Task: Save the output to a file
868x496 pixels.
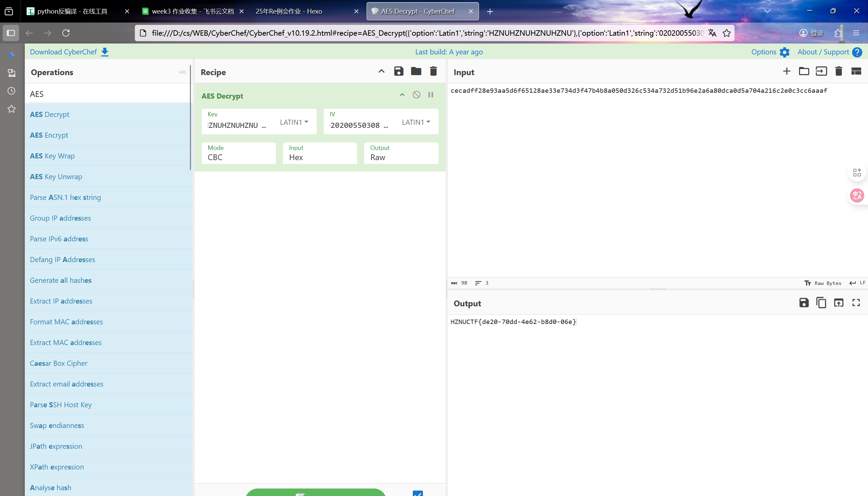Action: coord(804,303)
